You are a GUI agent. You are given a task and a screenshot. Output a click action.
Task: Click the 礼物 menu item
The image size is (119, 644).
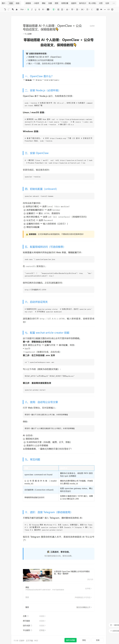pos(107,3)
